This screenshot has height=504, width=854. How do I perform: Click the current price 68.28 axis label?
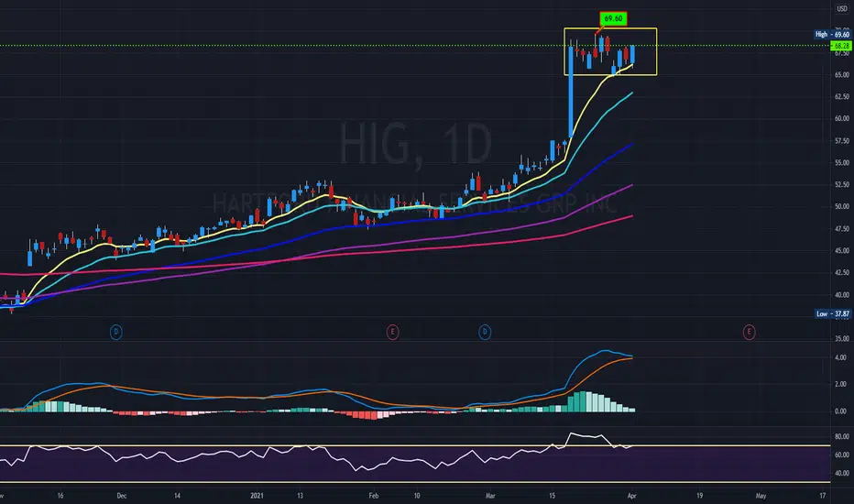(x=841, y=46)
